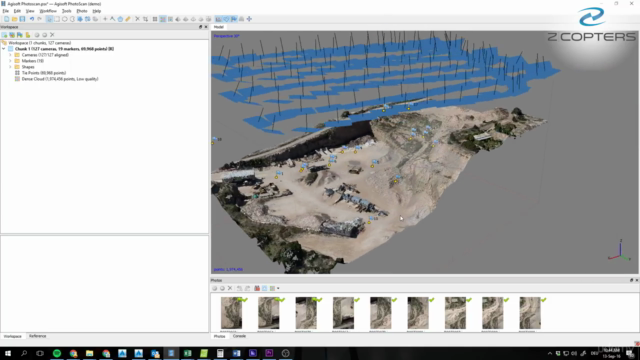
Task: Open Spotify from the taskbar
Action: [57, 353]
